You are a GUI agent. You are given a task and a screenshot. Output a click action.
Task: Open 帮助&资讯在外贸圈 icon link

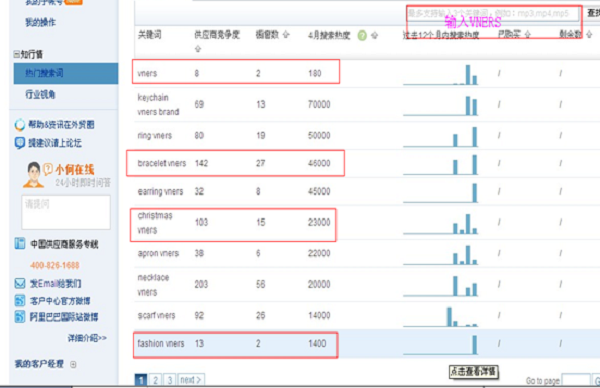(x=20, y=125)
